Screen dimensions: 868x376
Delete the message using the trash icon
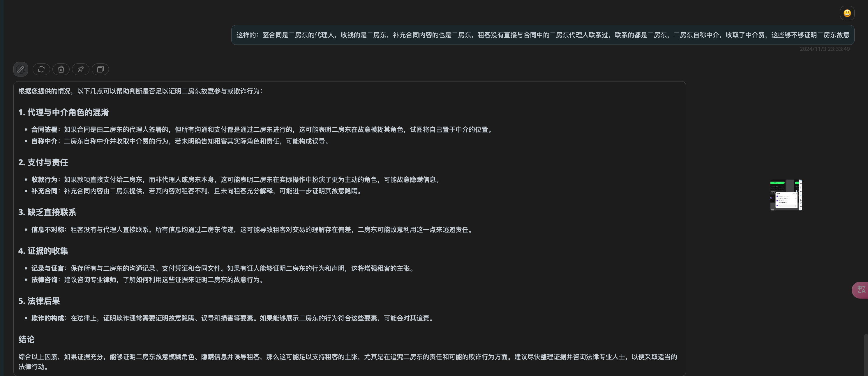tap(61, 69)
